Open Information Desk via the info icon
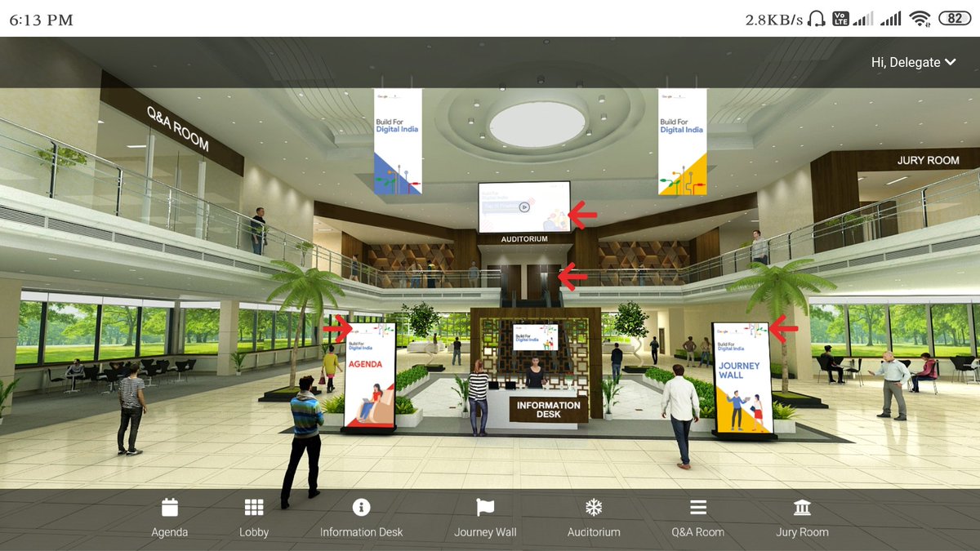Screen dimensions: 980x551 pos(361,507)
